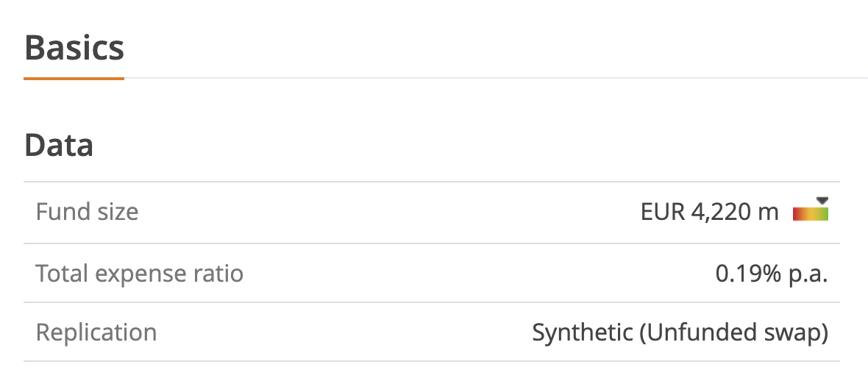Click the (Unfunded swap) text

(733, 332)
